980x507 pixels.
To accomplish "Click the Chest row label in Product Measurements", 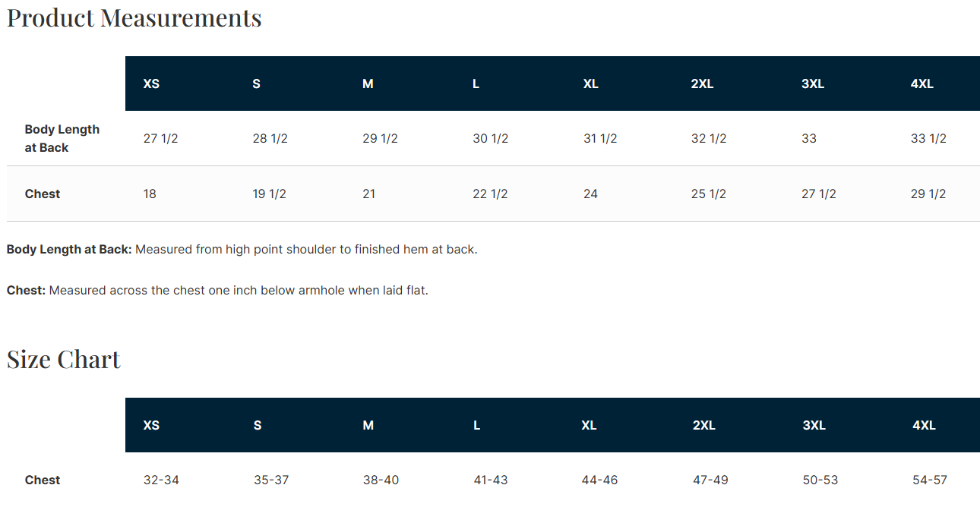I will (43, 194).
